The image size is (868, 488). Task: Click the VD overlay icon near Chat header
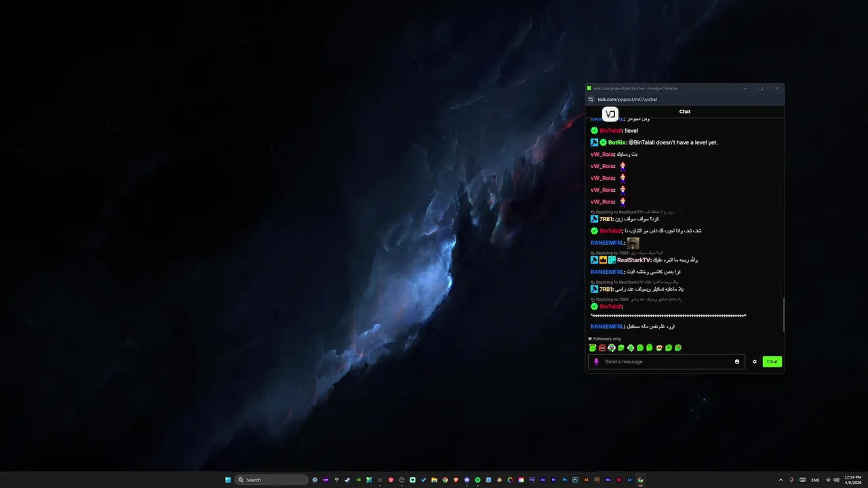click(610, 114)
